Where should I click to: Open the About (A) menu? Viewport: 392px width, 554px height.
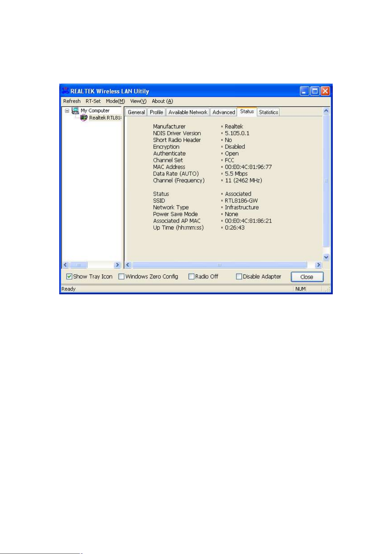(x=162, y=101)
